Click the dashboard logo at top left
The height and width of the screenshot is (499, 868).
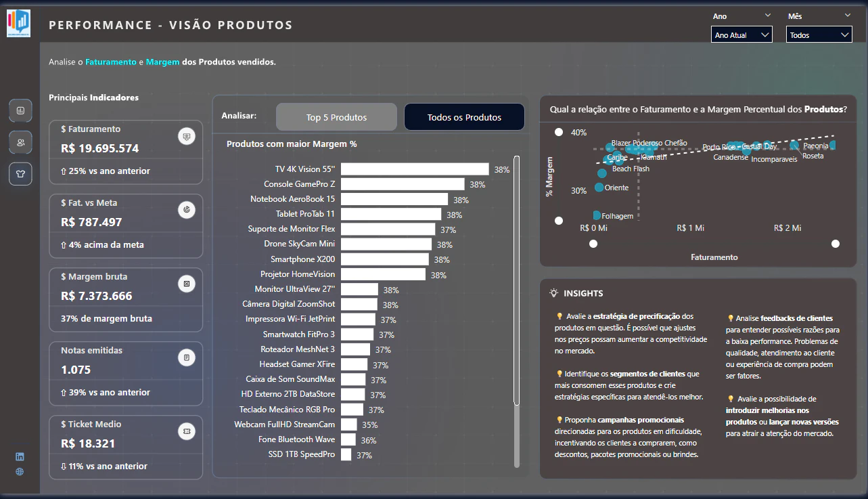[18, 23]
